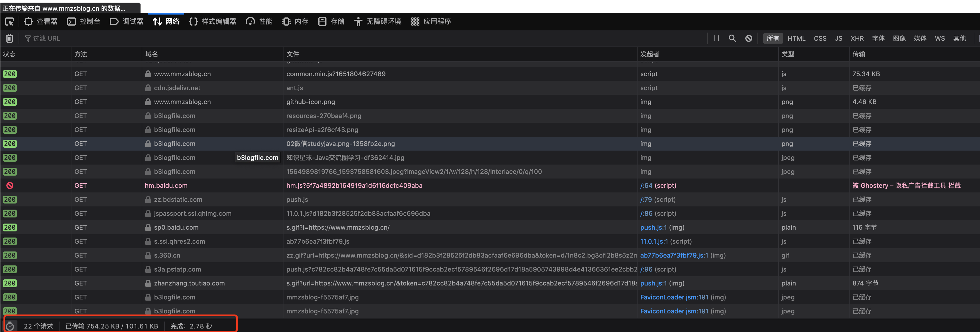
Task: Open request blocking icon
Action: [748, 38]
